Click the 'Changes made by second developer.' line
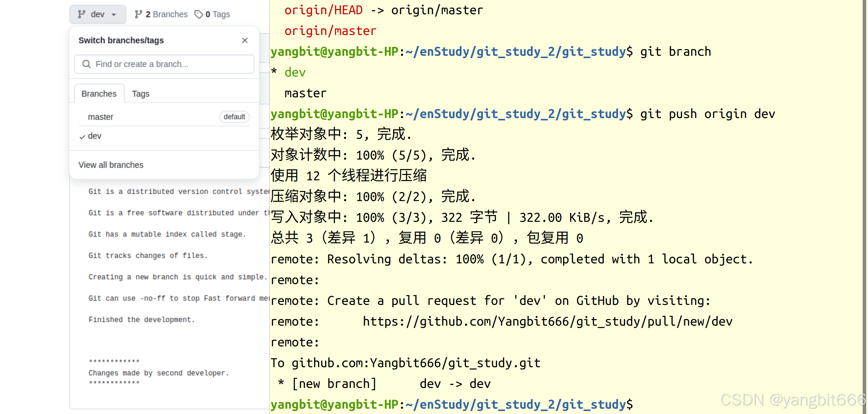Screen dimensions: 868x414 click(x=159, y=373)
